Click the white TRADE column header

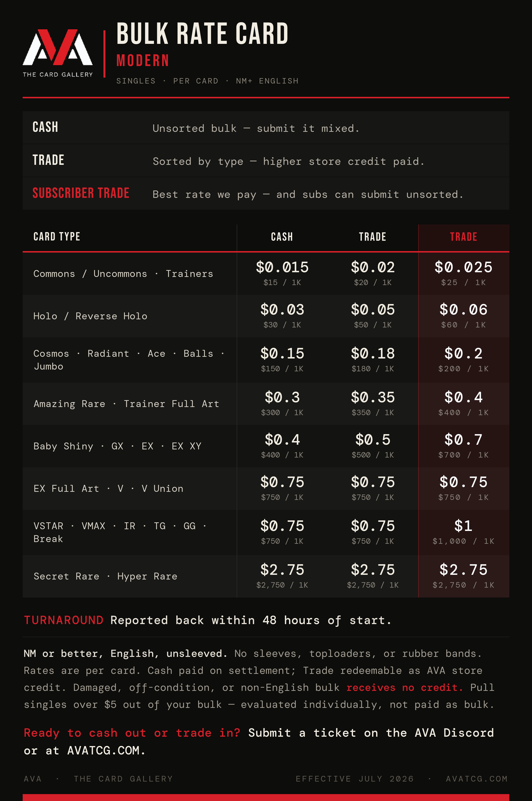pos(372,237)
